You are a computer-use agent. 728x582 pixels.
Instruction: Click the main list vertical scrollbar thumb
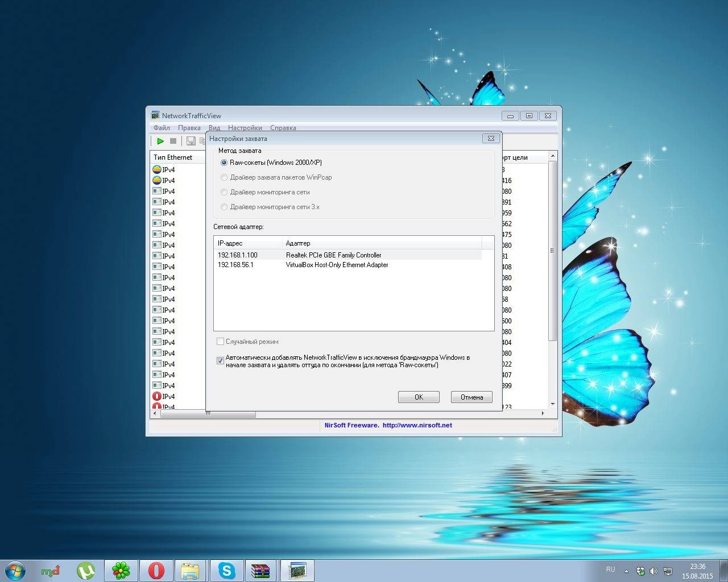(552, 251)
